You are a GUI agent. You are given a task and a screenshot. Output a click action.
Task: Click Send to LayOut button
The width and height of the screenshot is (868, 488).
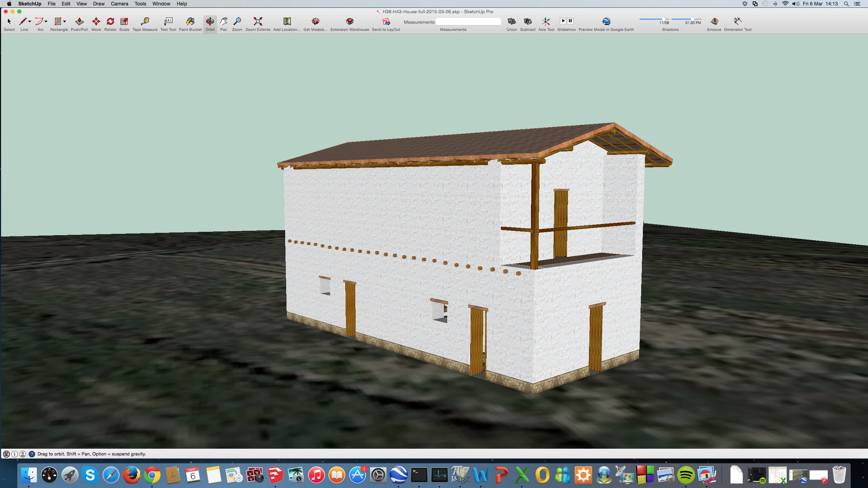coord(386,22)
